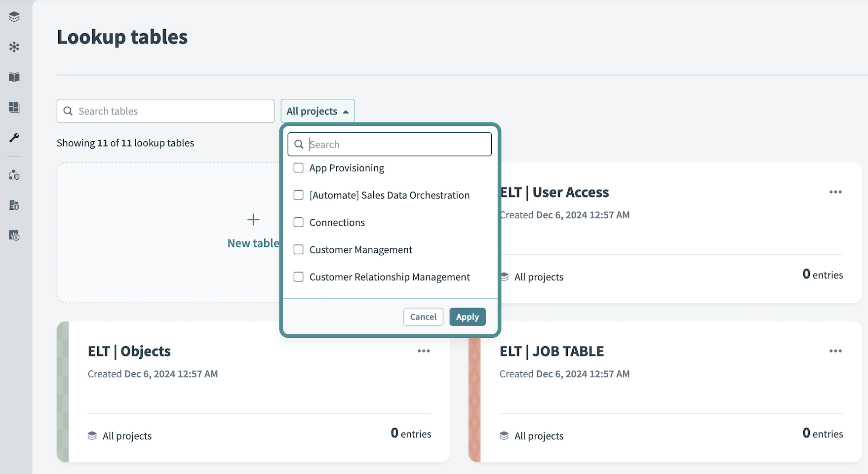Open the Library book icon in sidebar

point(14,77)
